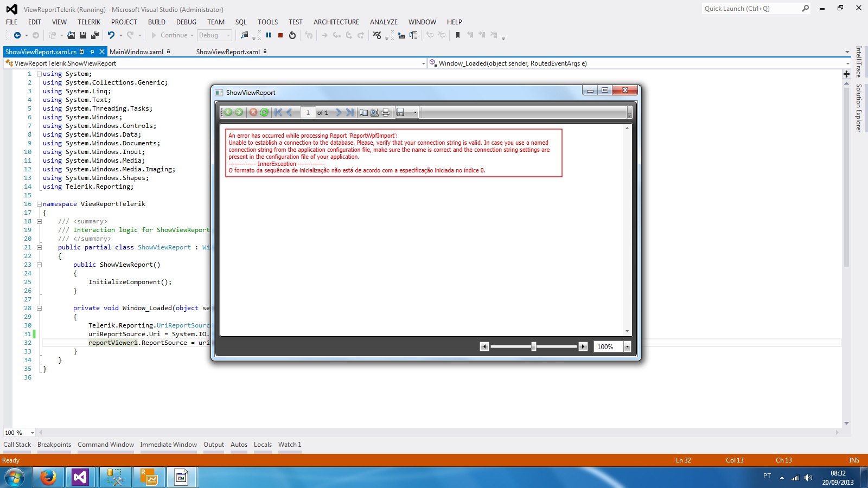The image size is (868, 488).
Task: Open the Windows Start menu
Action: (x=15, y=477)
